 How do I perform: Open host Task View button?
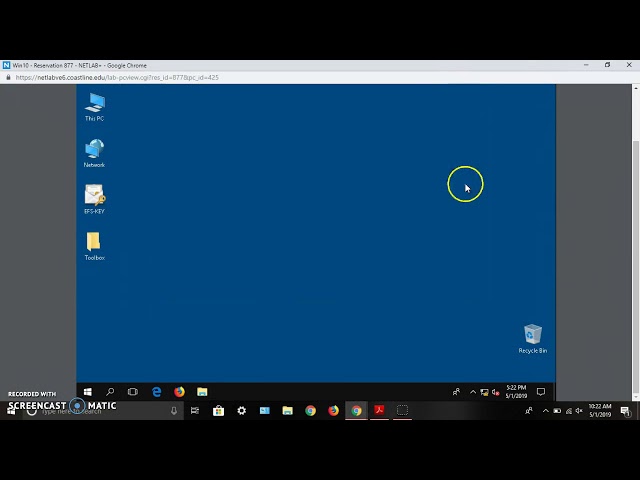pos(195,411)
